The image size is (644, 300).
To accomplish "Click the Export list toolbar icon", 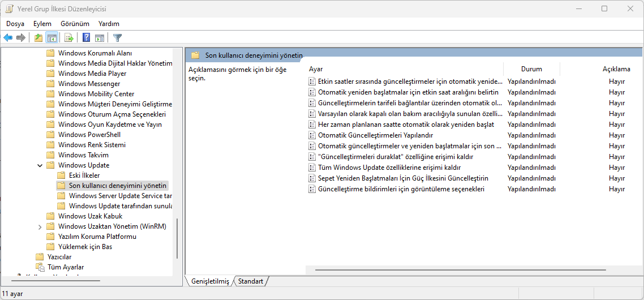I will (x=69, y=38).
